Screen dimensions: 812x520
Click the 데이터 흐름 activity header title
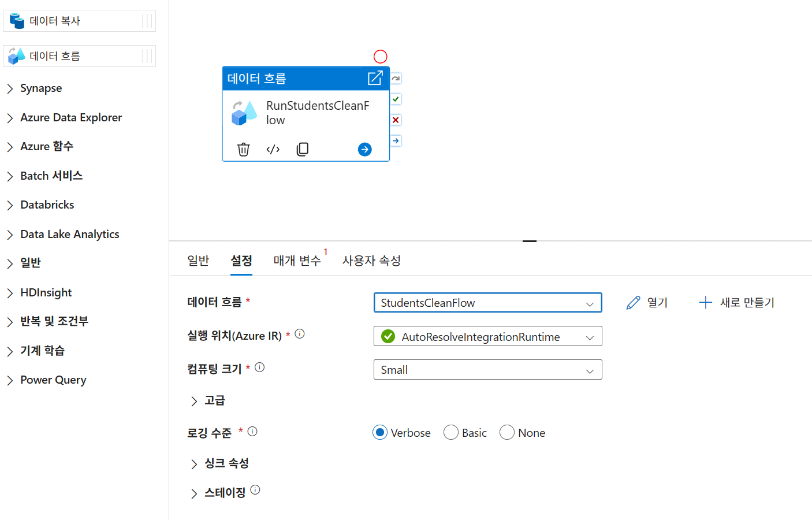tap(256, 79)
